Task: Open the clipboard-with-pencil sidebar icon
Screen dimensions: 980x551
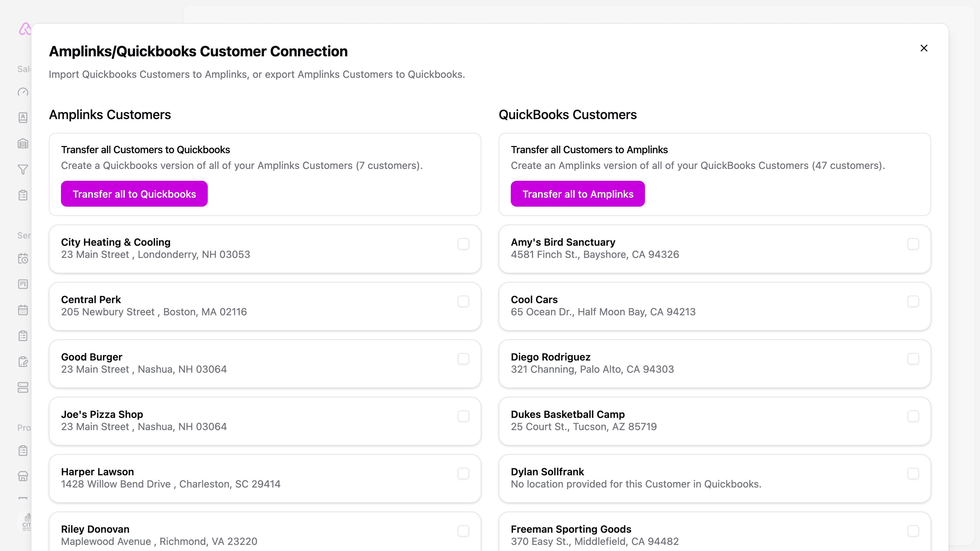Action: (23, 362)
